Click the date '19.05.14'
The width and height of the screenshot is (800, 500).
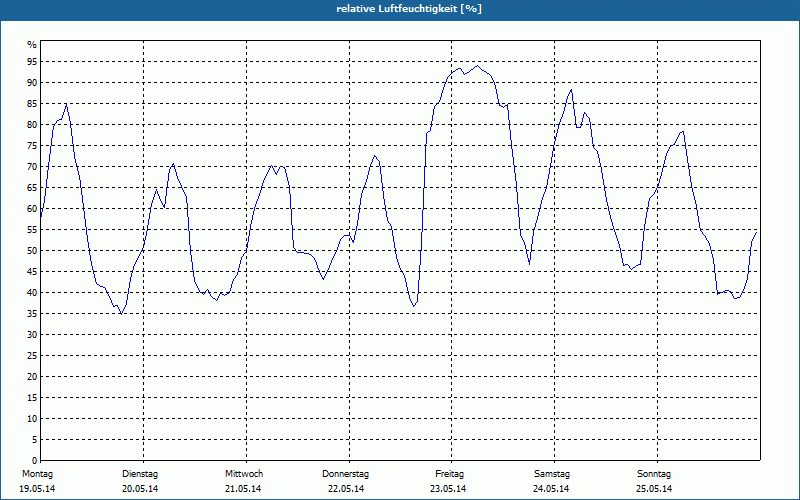(37, 489)
